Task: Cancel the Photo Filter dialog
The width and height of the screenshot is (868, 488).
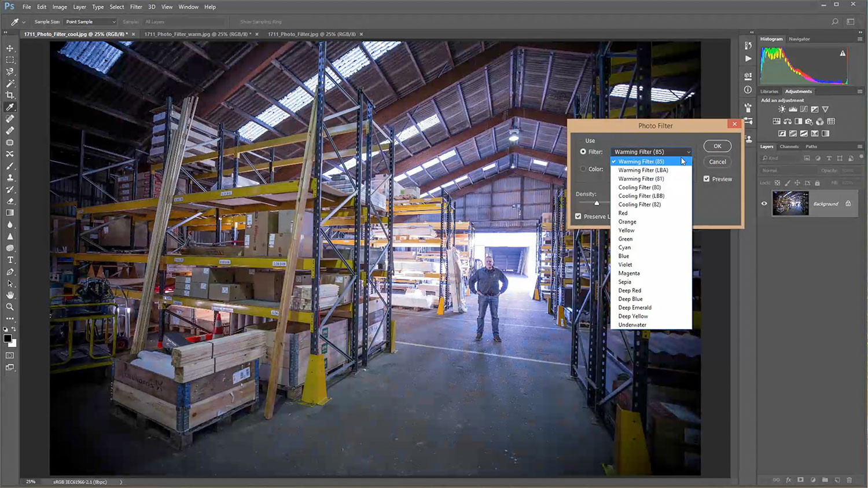Action: click(717, 162)
